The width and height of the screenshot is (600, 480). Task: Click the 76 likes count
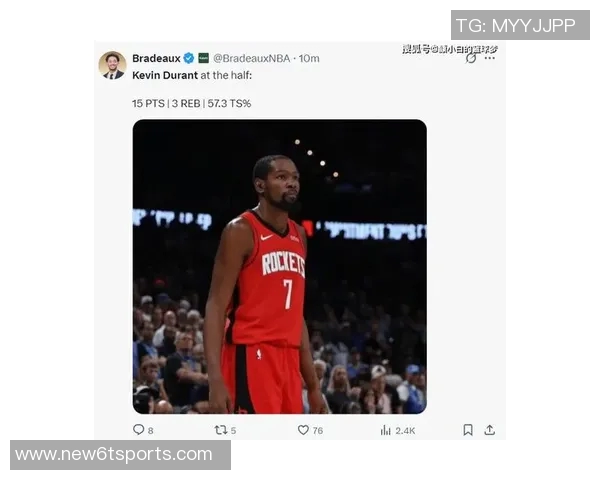318,431
